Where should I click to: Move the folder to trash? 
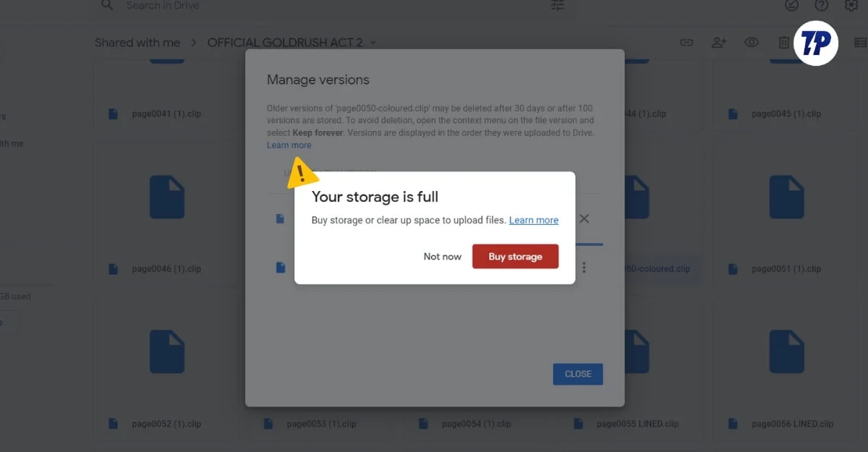point(783,43)
